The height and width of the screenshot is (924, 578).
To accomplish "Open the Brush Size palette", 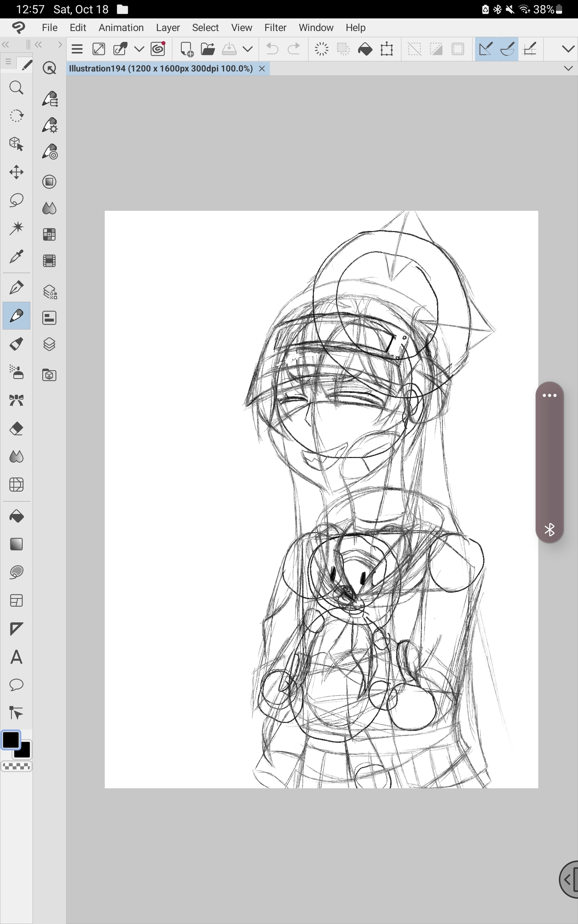I will (x=49, y=152).
